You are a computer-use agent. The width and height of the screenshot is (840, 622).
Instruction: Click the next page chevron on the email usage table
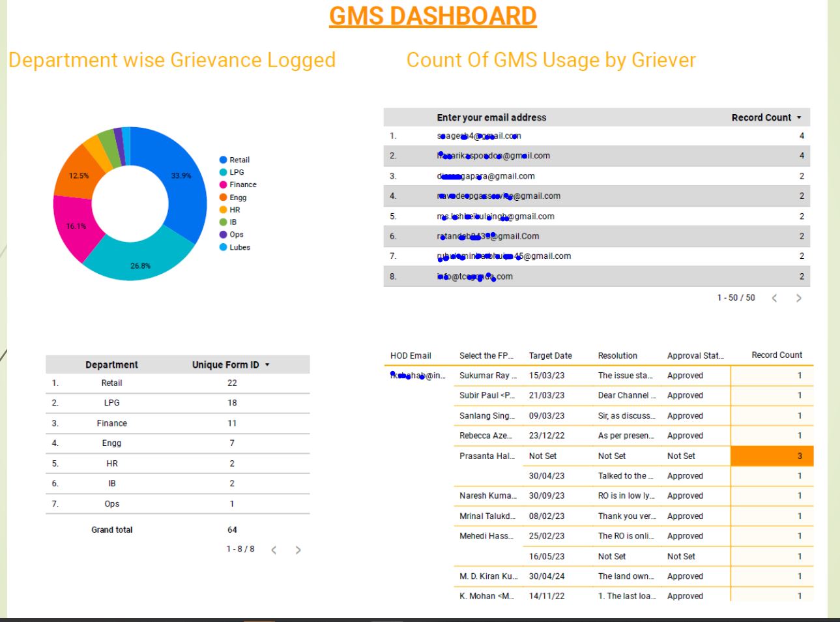pos(798,297)
